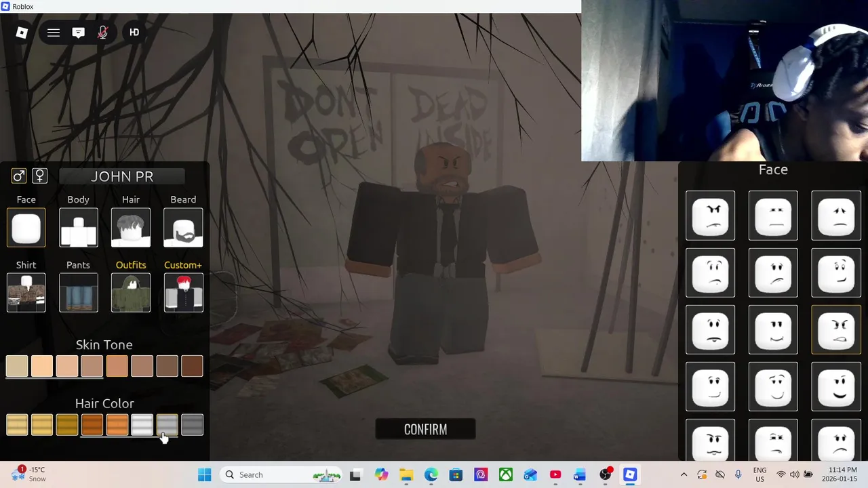Open File Explorer from taskbar
The width and height of the screenshot is (868, 488).
(406, 474)
